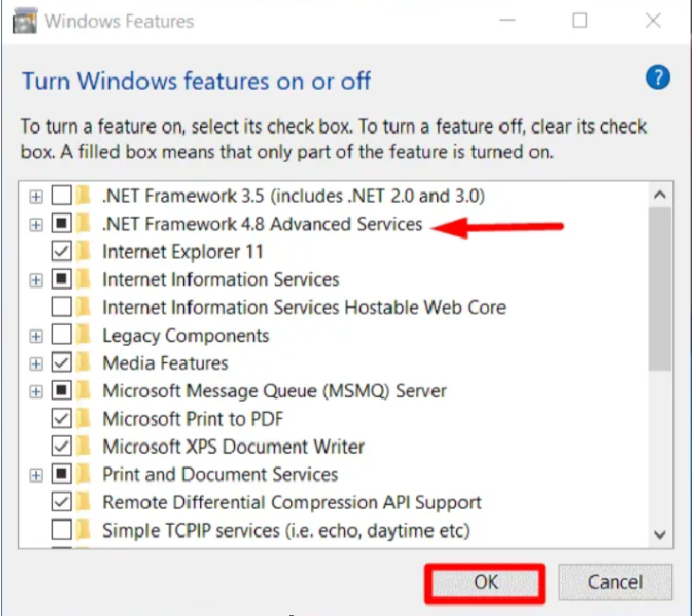The width and height of the screenshot is (692, 616).
Task: Click scroll up arrow in features list
Action: (660, 194)
